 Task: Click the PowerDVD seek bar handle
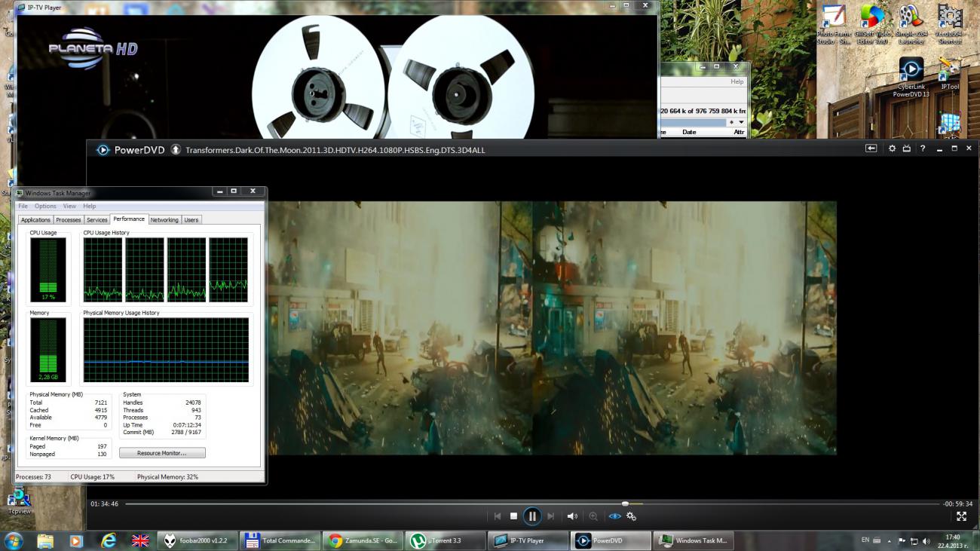(x=625, y=504)
